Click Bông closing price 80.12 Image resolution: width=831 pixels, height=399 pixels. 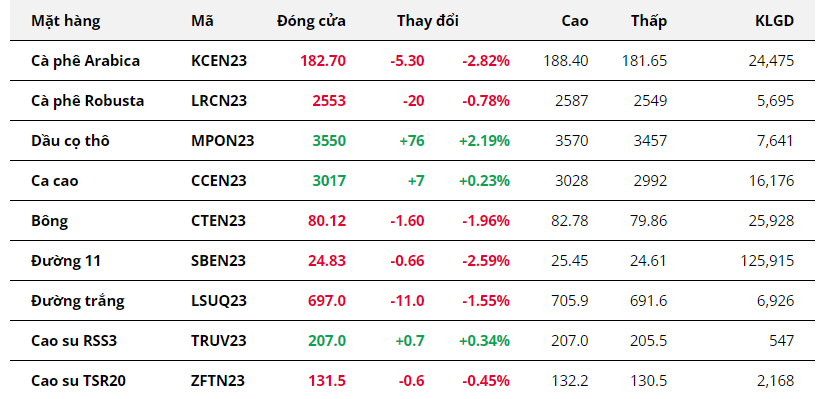click(327, 220)
